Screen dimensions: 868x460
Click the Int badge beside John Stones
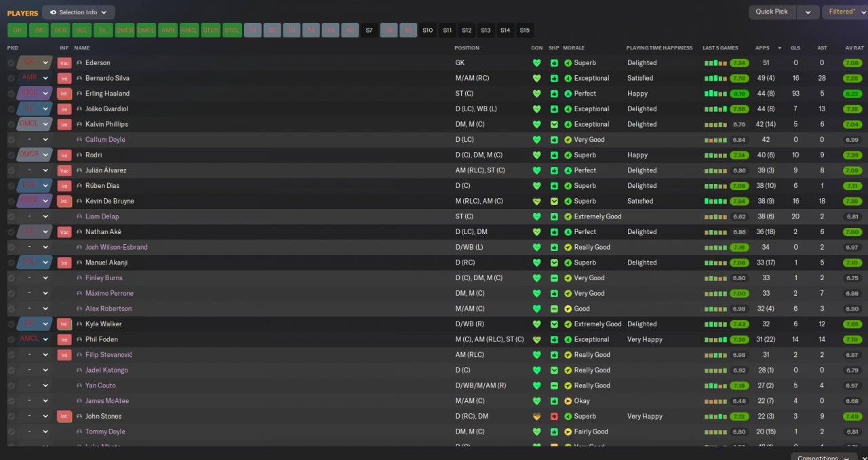click(64, 416)
